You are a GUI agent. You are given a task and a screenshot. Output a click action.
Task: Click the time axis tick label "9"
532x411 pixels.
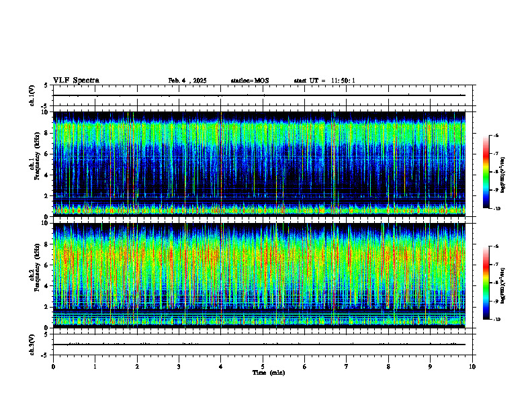[430, 367]
